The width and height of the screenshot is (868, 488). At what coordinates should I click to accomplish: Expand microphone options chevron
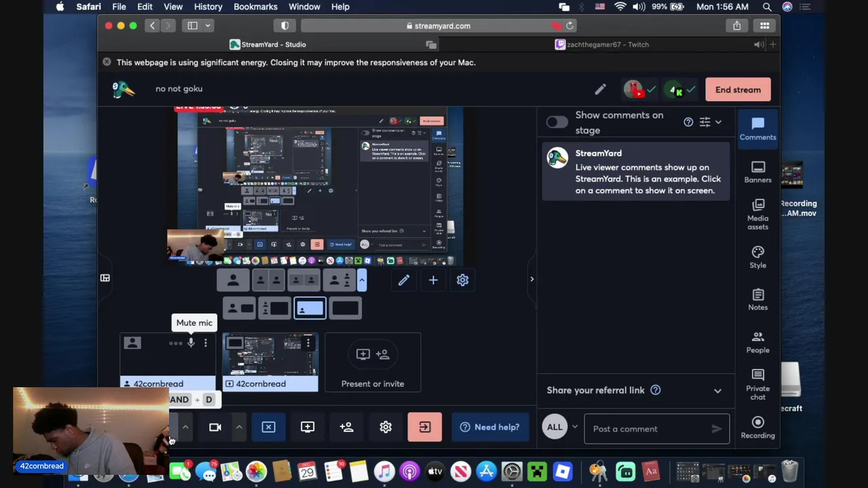[x=185, y=427]
